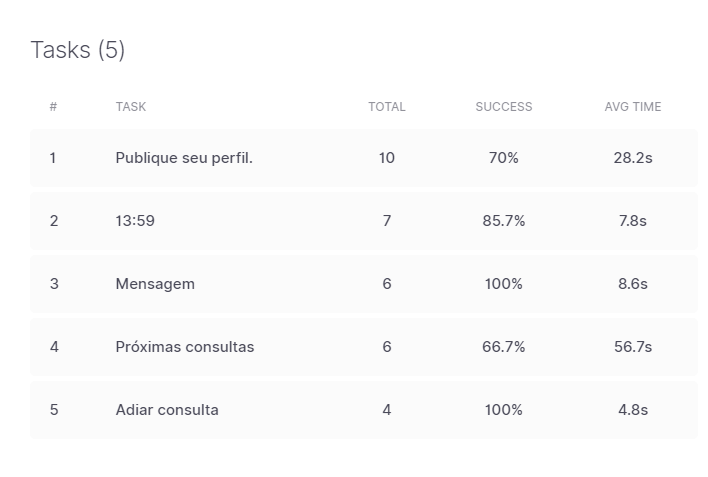This screenshot has height=477, width=708.
Task: Click the # column header
Action: [x=53, y=107]
